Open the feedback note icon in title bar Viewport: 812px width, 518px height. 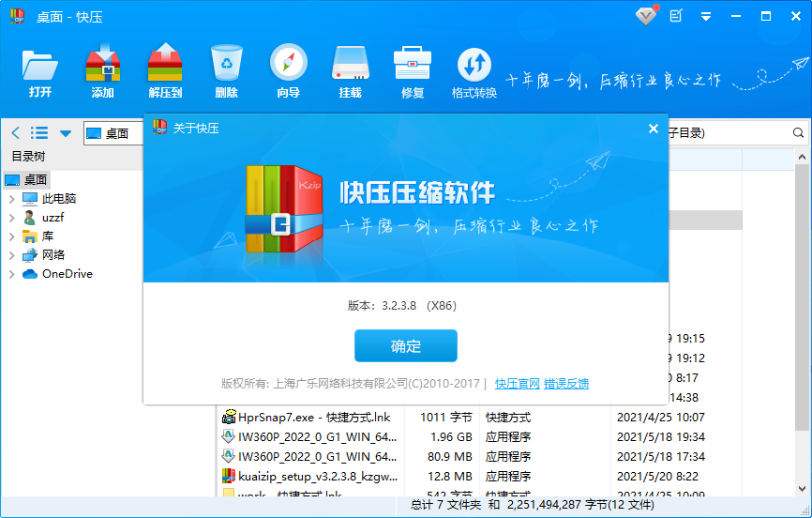coord(676,16)
